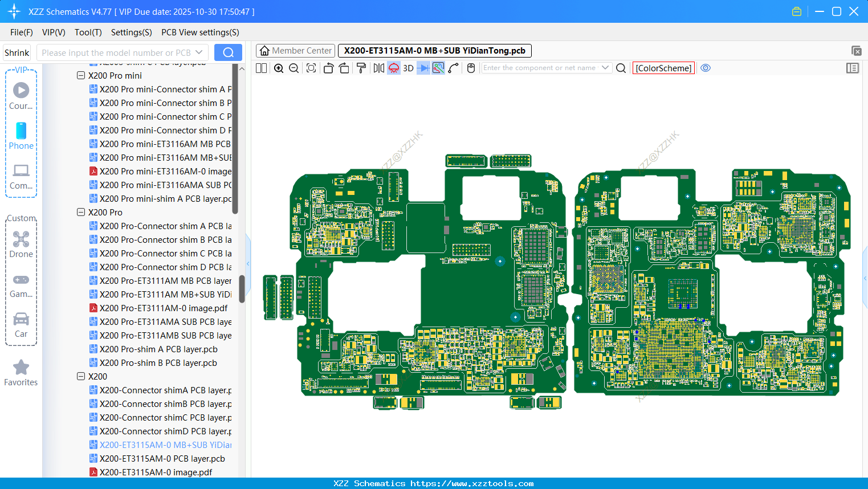This screenshot has height=489, width=868.
Task: Switch the board to 3D view
Action: [407, 68]
